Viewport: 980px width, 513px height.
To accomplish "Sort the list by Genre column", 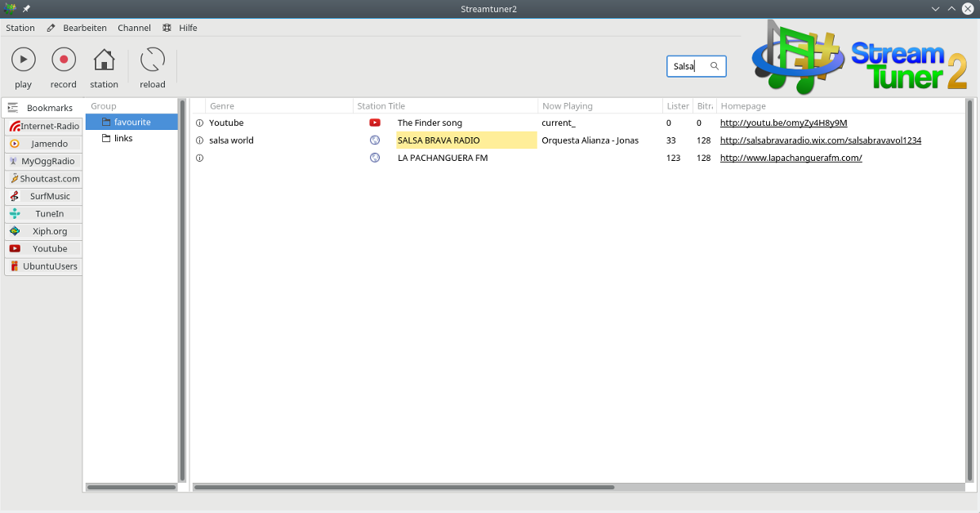I will pyautogui.click(x=279, y=106).
